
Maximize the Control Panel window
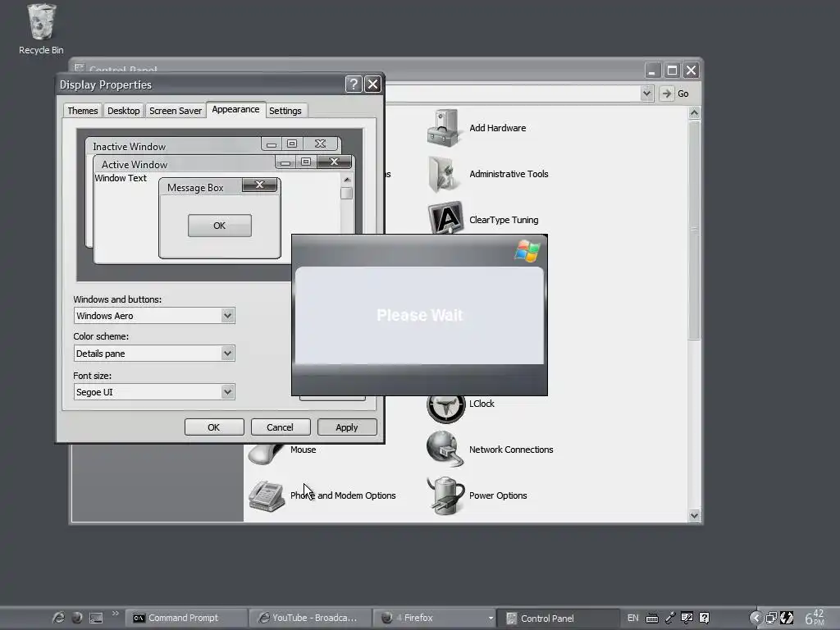pyautogui.click(x=672, y=71)
